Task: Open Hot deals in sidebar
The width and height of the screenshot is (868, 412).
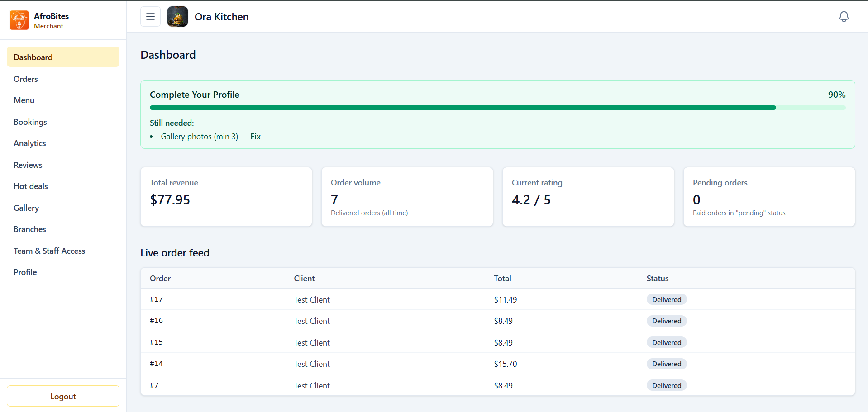Action: pos(63,186)
